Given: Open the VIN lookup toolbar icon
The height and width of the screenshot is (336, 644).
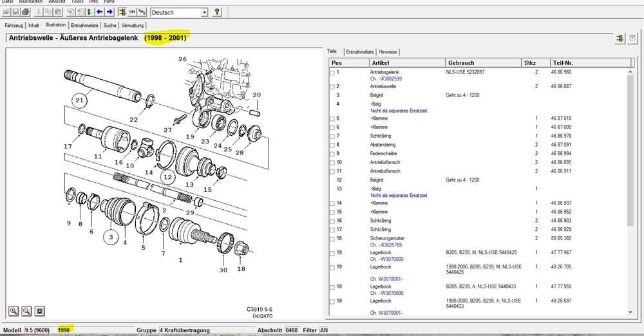Looking at the screenshot, I should tap(132, 12).
